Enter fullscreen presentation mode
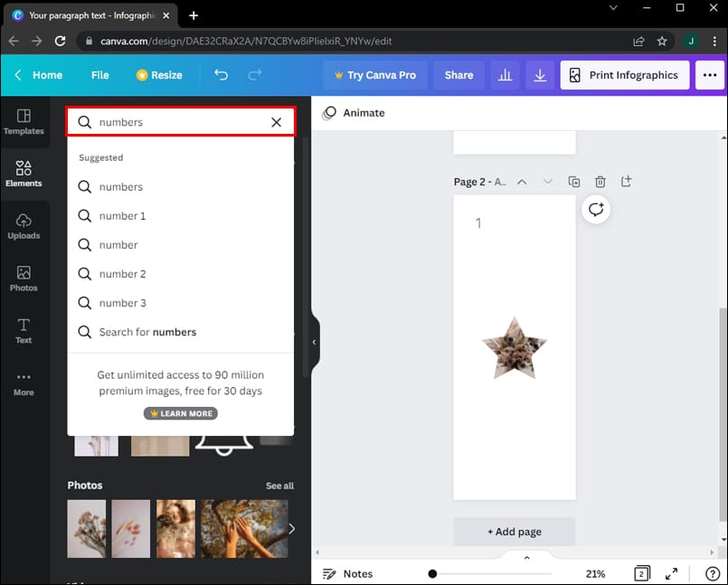Screen dimensions: 728x585 [x=672, y=573]
